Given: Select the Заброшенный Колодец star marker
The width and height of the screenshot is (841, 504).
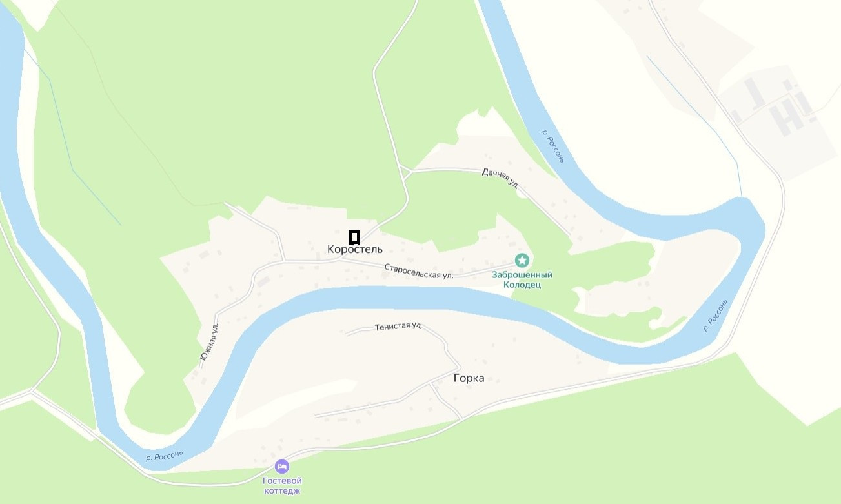Looking at the screenshot, I should click(x=522, y=261).
